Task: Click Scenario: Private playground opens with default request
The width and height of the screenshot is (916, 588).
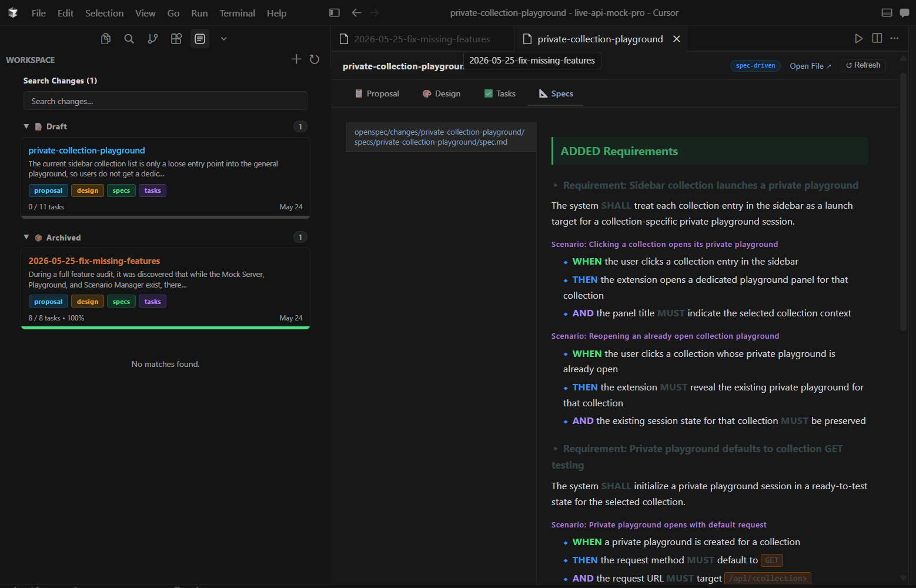Action: [x=659, y=524]
